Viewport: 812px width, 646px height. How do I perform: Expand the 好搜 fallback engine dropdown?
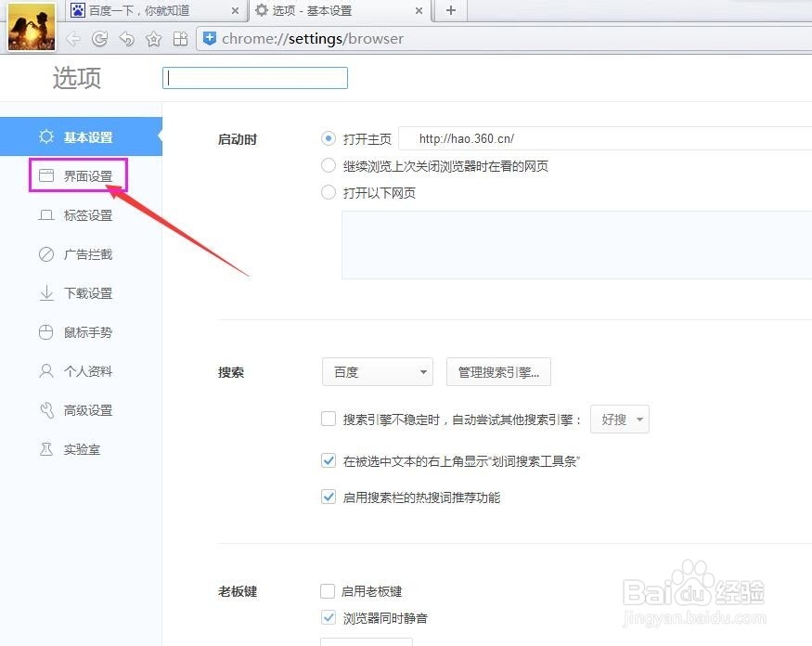(x=620, y=419)
